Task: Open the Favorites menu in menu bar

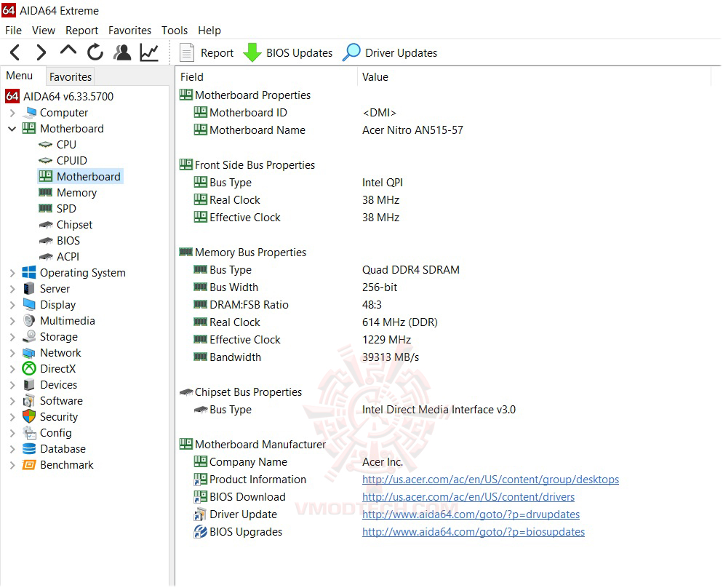Action: tap(129, 31)
